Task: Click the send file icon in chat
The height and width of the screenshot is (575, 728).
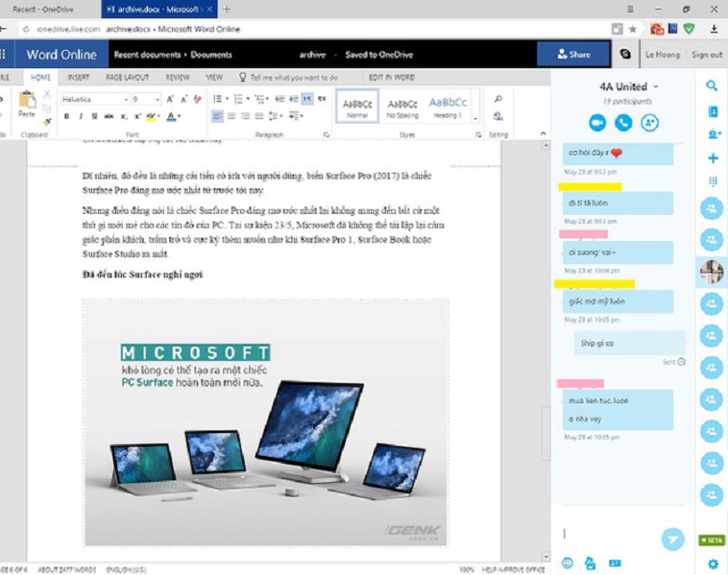Action: click(590, 563)
